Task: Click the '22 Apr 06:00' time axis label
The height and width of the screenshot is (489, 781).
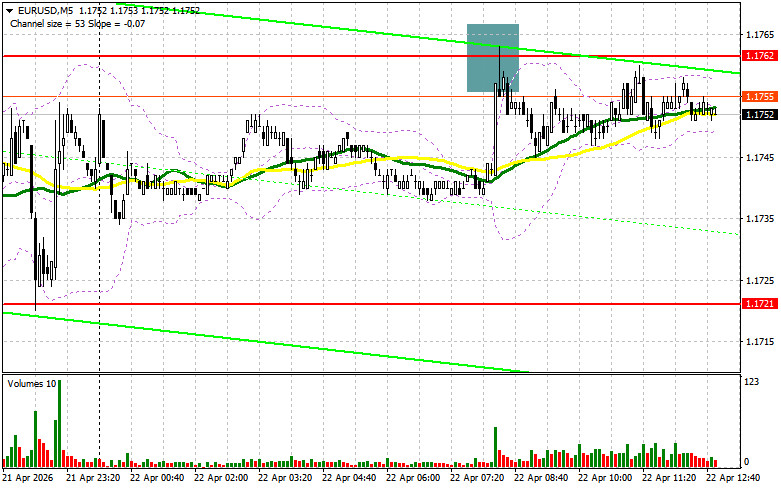Action: (413, 478)
